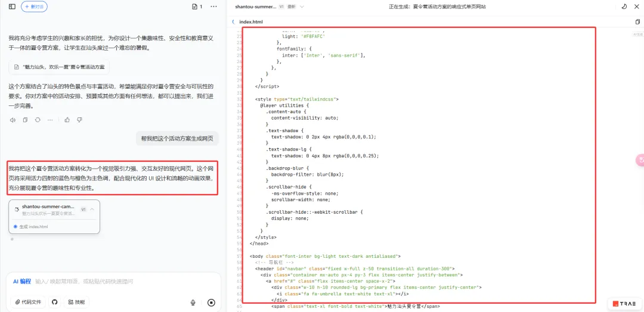This screenshot has width=644, height=312.
Task: Toggle the left sidebar panel icon
Action: pos(12,7)
